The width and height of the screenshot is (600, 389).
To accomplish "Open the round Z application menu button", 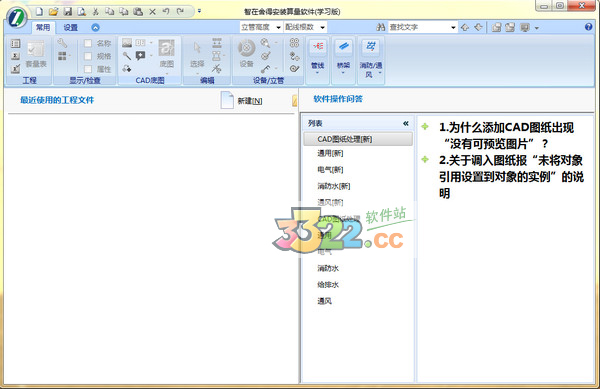I will tap(16, 18).
